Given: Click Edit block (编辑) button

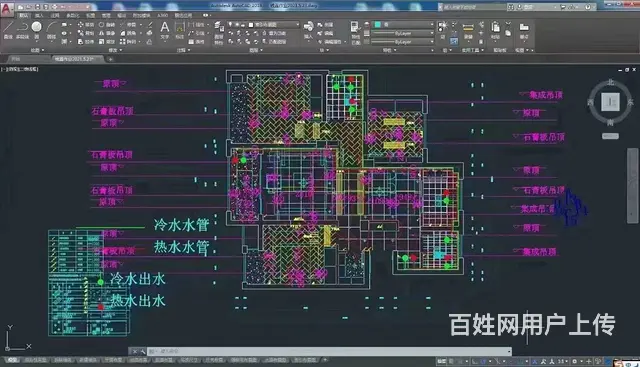Looking at the screenshot, I should point(325,33).
